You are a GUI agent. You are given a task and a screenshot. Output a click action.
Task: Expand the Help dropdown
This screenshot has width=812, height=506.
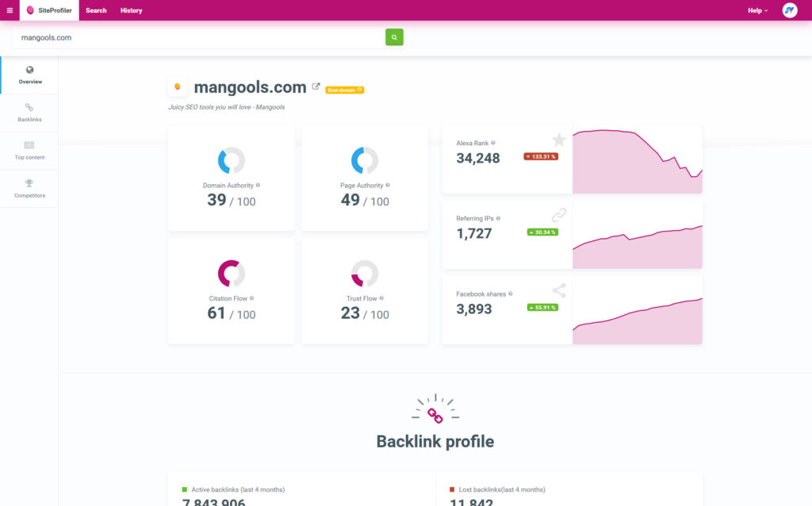[x=757, y=10]
